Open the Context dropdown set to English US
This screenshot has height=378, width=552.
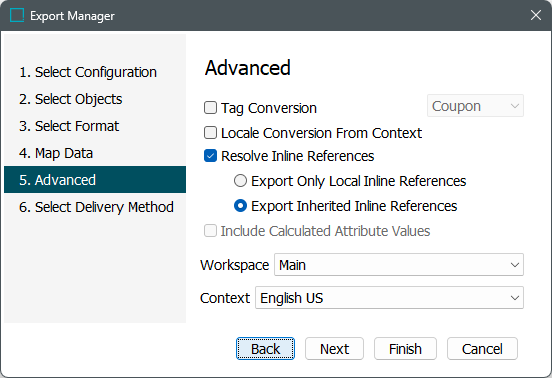pyautogui.click(x=389, y=298)
